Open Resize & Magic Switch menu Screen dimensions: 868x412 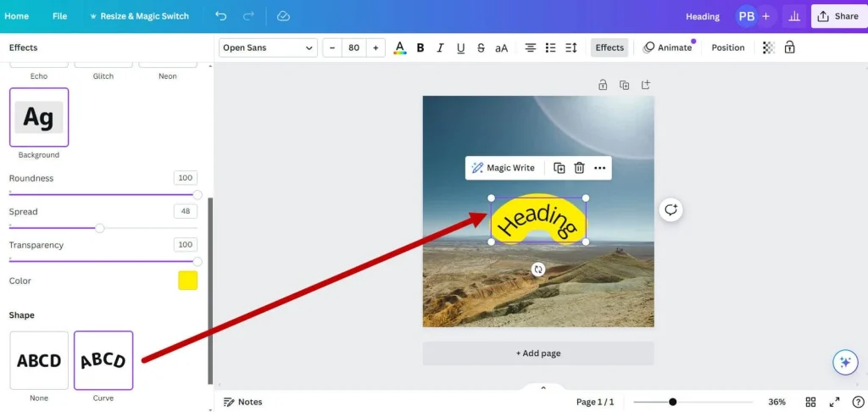139,16
